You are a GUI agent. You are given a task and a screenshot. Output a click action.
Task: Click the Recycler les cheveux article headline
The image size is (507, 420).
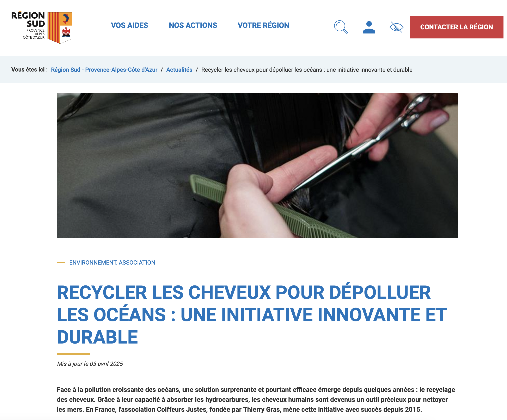tap(252, 315)
